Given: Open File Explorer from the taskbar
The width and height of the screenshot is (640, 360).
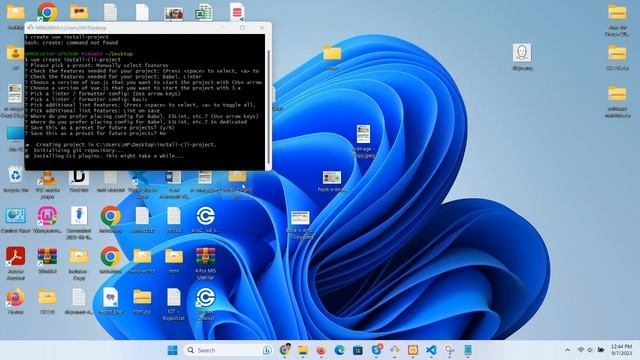Looking at the screenshot, I should pos(303,350).
